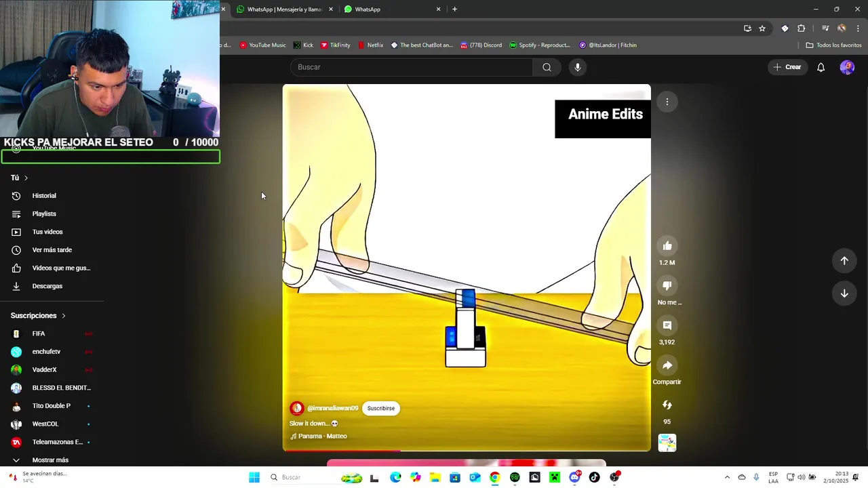Open the YouTube Music bookmark
868x488 pixels.
262,45
